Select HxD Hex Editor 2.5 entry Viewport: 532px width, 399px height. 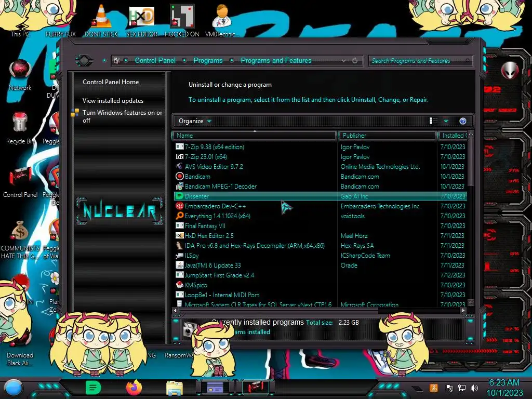[320, 235]
